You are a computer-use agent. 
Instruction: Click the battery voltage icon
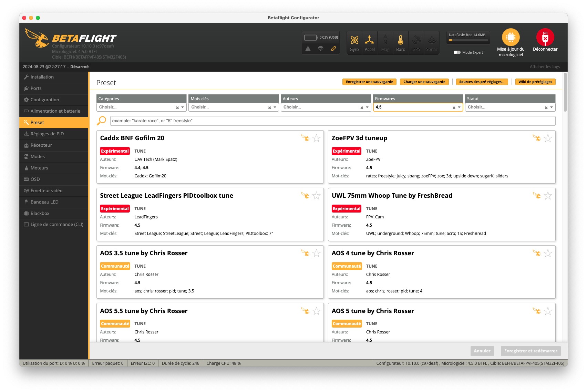311,37
